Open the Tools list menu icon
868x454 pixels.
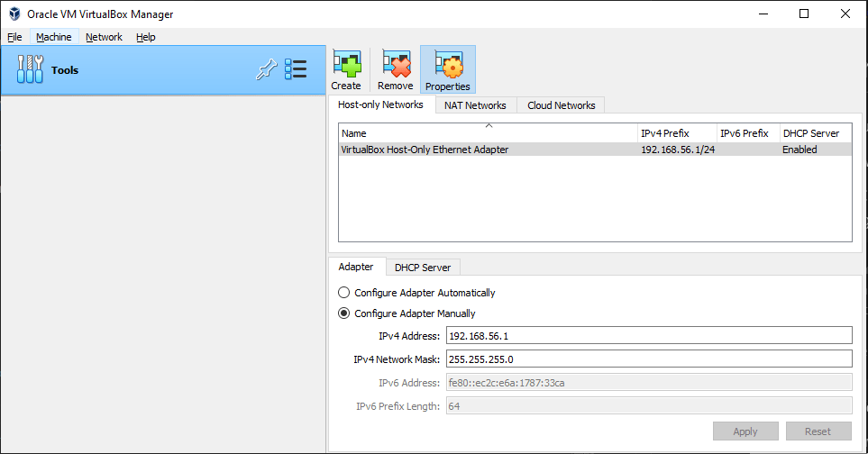pyautogui.click(x=296, y=69)
